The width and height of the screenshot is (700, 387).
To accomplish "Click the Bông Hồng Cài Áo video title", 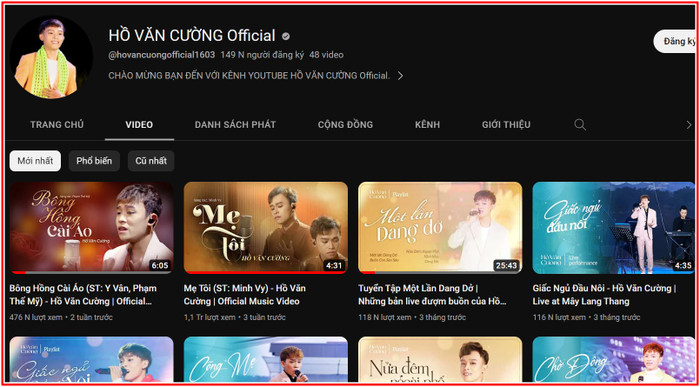I will (83, 295).
